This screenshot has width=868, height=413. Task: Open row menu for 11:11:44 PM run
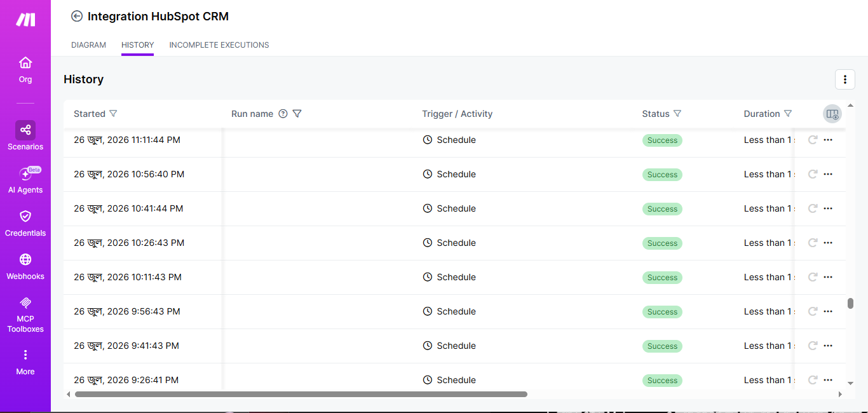coord(828,140)
